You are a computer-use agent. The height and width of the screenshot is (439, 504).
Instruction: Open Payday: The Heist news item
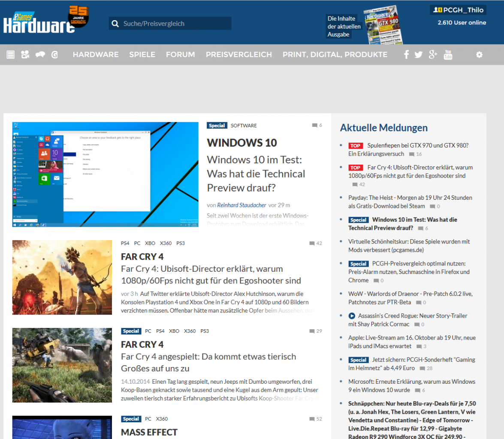(x=410, y=202)
